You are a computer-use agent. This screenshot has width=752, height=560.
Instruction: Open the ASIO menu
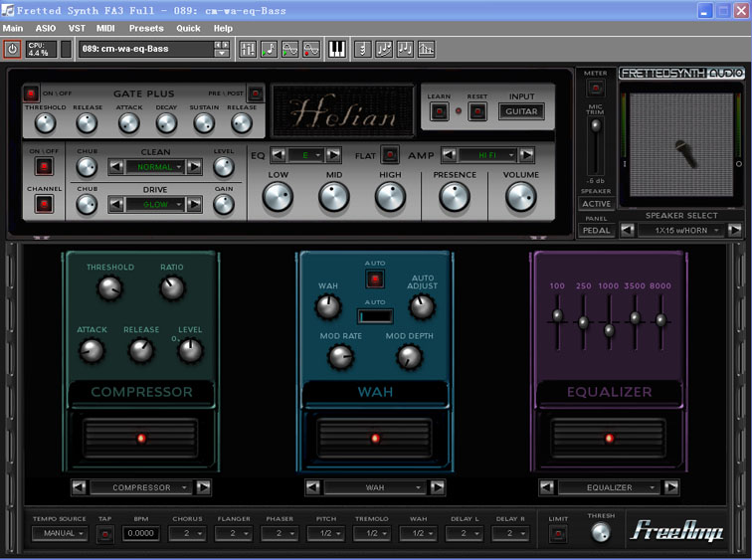(x=46, y=28)
